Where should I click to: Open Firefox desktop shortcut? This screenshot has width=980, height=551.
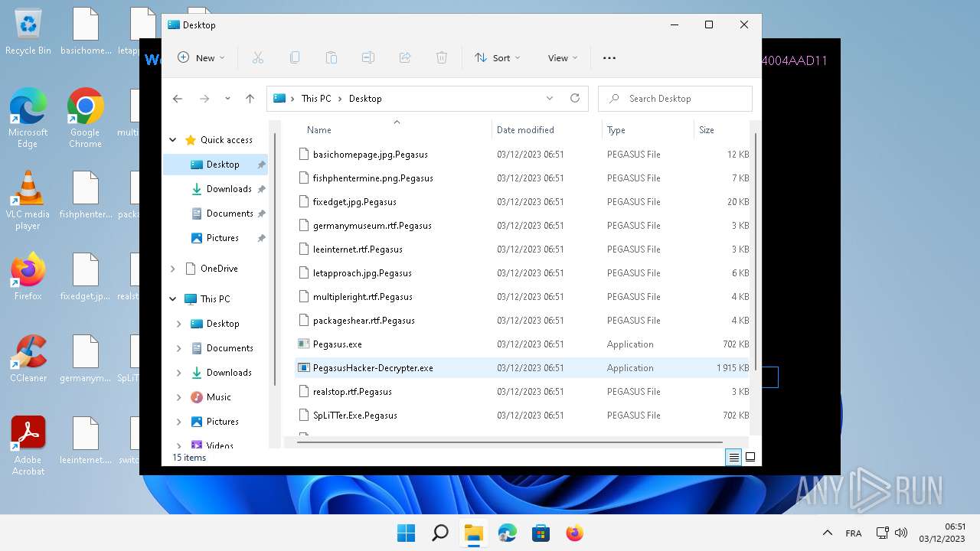point(28,276)
